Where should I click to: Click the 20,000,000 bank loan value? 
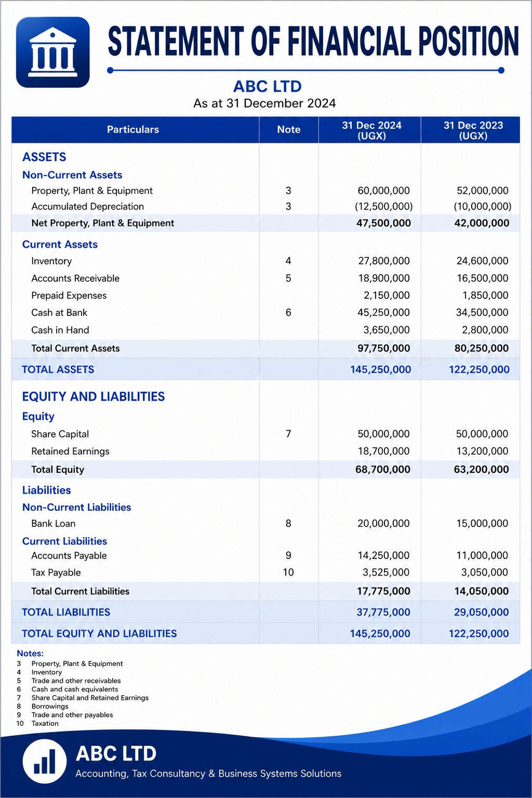pyautogui.click(x=383, y=524)
